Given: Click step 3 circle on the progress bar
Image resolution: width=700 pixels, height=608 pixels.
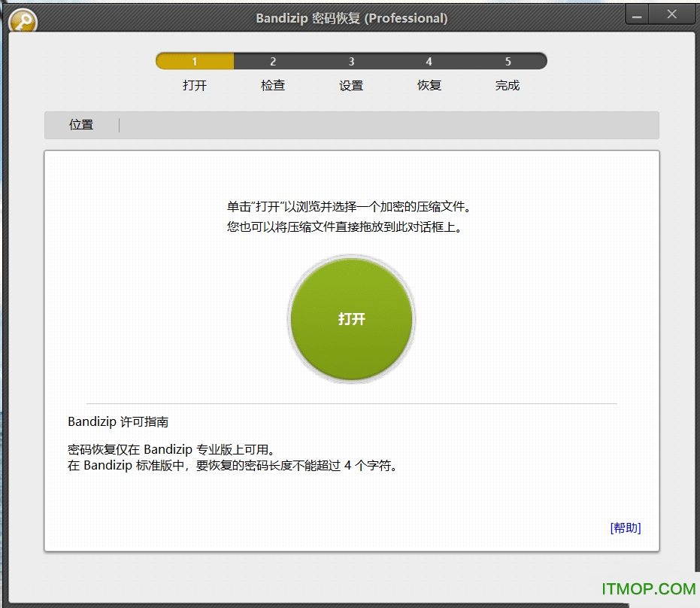Looking at the screenshot, I should (x=351, y=61).
